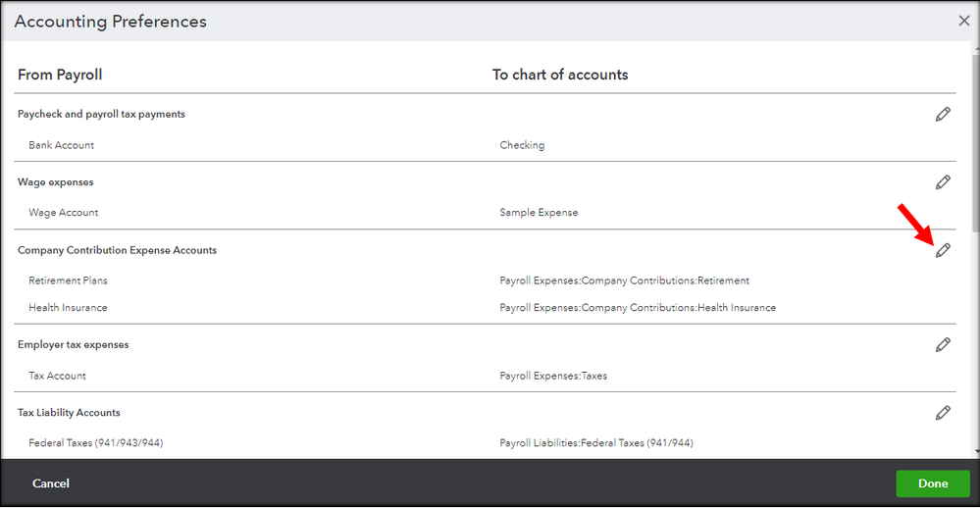
Task: Select the Federal Taxes (941/943/944) row label
Action: 96,443
